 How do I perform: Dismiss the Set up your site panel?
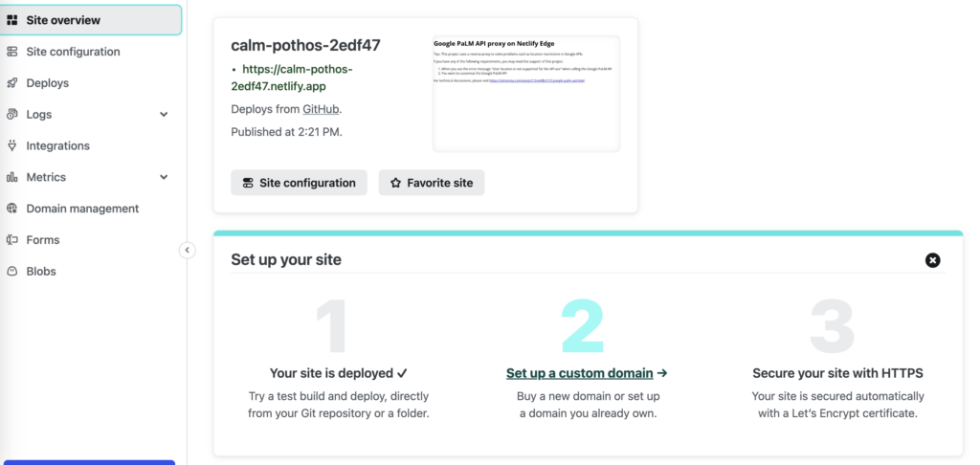(x=933, y=260)
